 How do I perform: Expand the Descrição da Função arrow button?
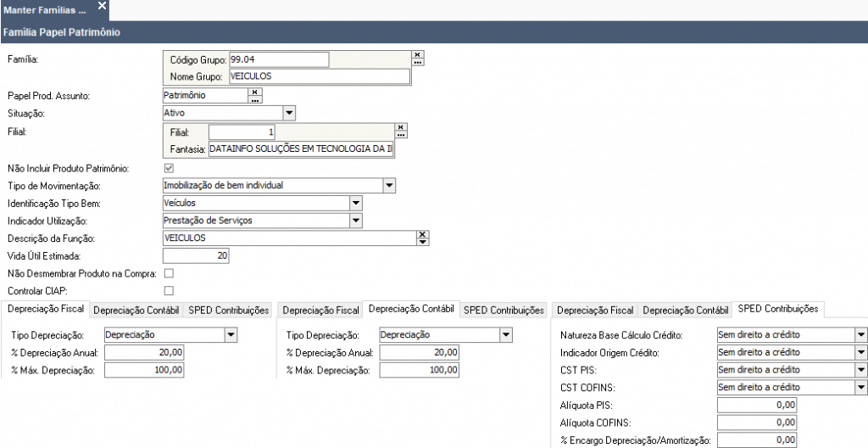pyautogui.click(x=423, y=242)
